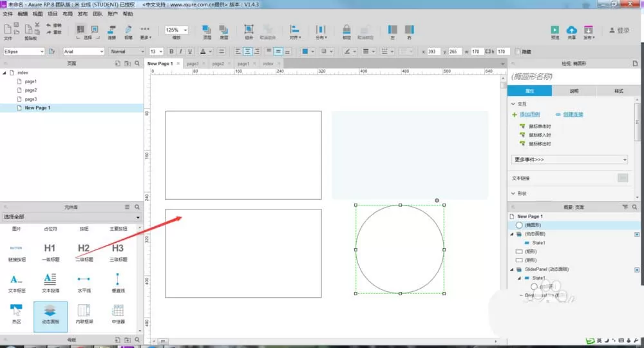Screen dimensions: 644x348
Task: Select the Pen (钢笔) tool
Action: click(128, 29)
